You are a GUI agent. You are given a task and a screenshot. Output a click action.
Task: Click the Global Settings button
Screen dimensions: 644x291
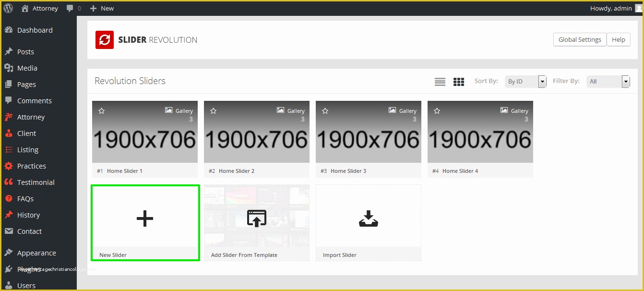coord(580,39)
